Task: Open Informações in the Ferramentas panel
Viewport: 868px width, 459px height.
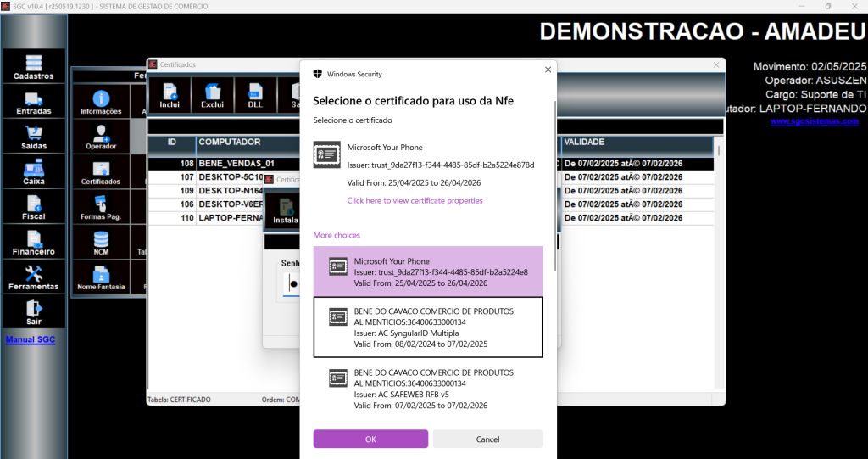Action: coord(101,102)
